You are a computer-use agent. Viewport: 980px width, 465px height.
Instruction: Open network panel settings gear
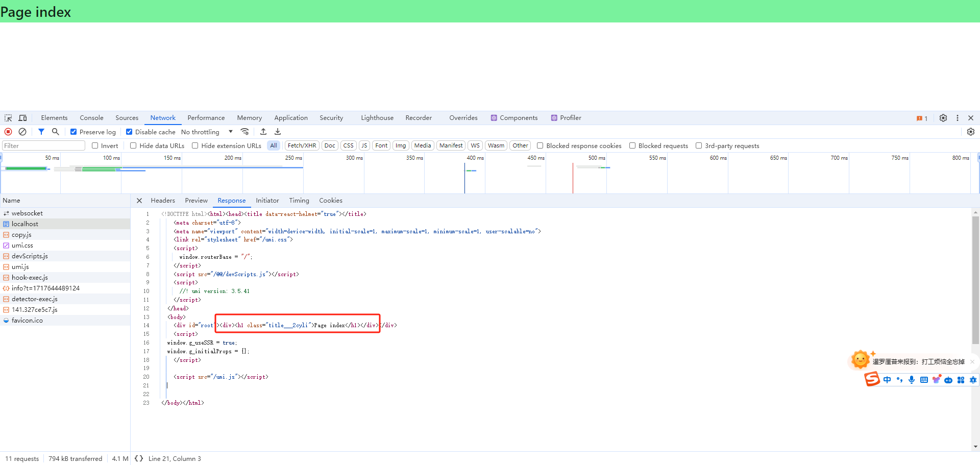(x=971, y=132)
